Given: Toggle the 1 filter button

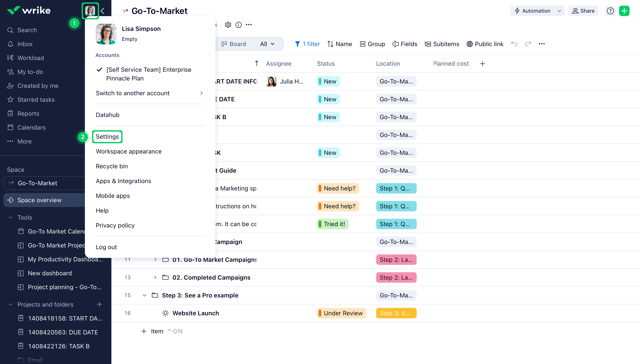Looking at the screenshot, I should click(x=307, y=44).
